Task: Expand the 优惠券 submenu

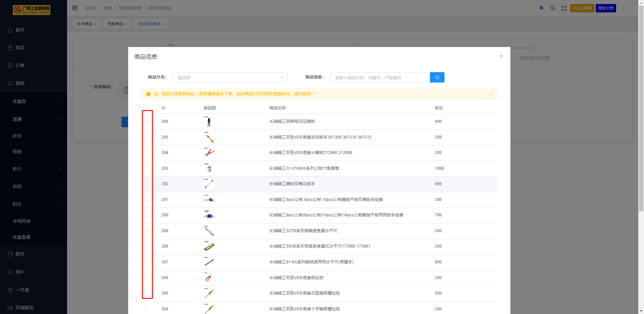Action: click(34, 101)
